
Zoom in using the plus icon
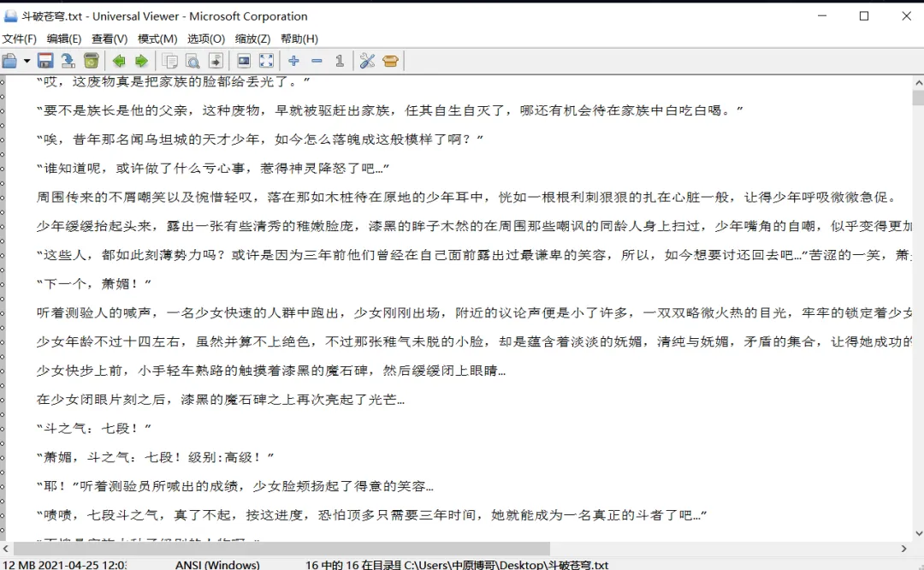[294, 61]
